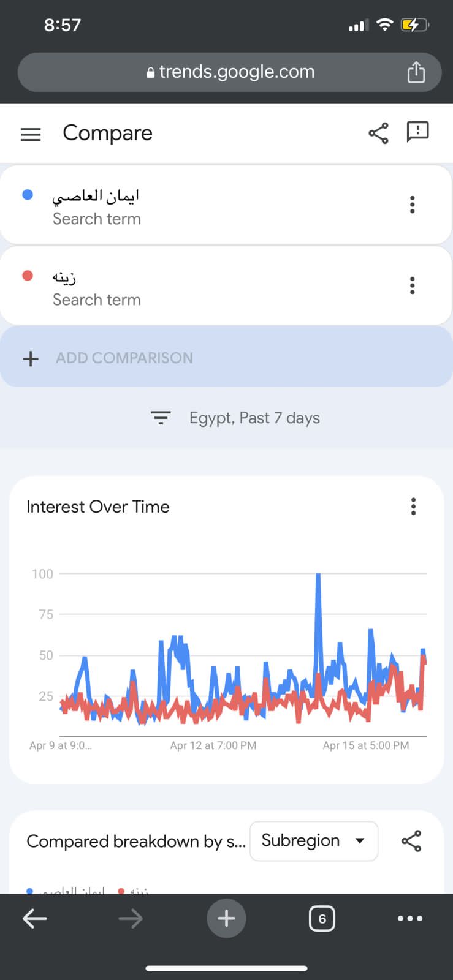Share the Compared breakdown card
The image size is (453, 980).
411,841
